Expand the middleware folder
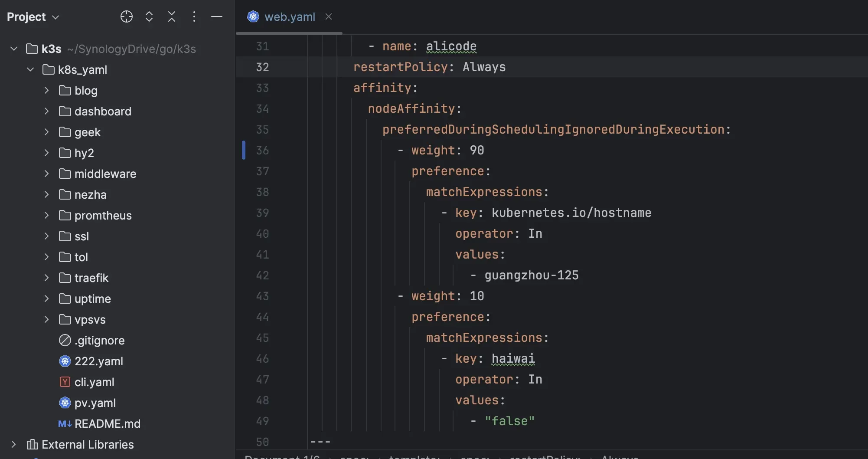The image size is (868, 459). pos(46,174)
